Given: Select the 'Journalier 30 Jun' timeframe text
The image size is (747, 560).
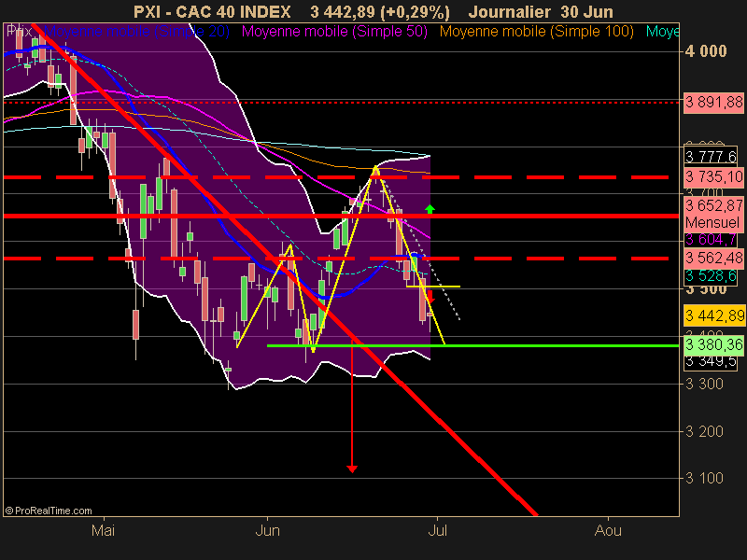Looking at the screenshot, I should point(541,11).
